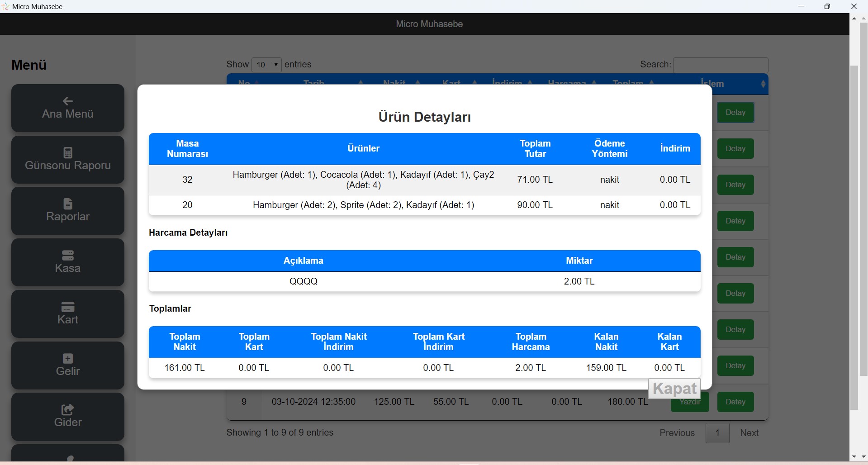Image resolution: width=868 pixels, height=465 pixels.
Task: Select page 1 in pagination
Action: coord(717,433)
